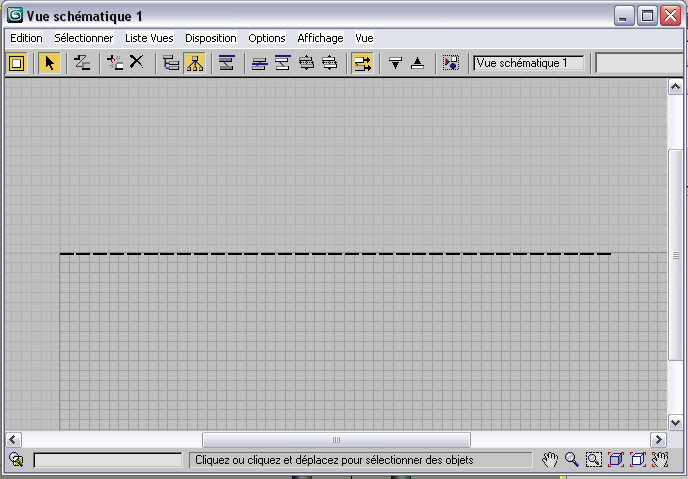This screenshot has height=479, width=688.
Task: Click the horizontal scrollbar right arrow
Action: point(658,440)
